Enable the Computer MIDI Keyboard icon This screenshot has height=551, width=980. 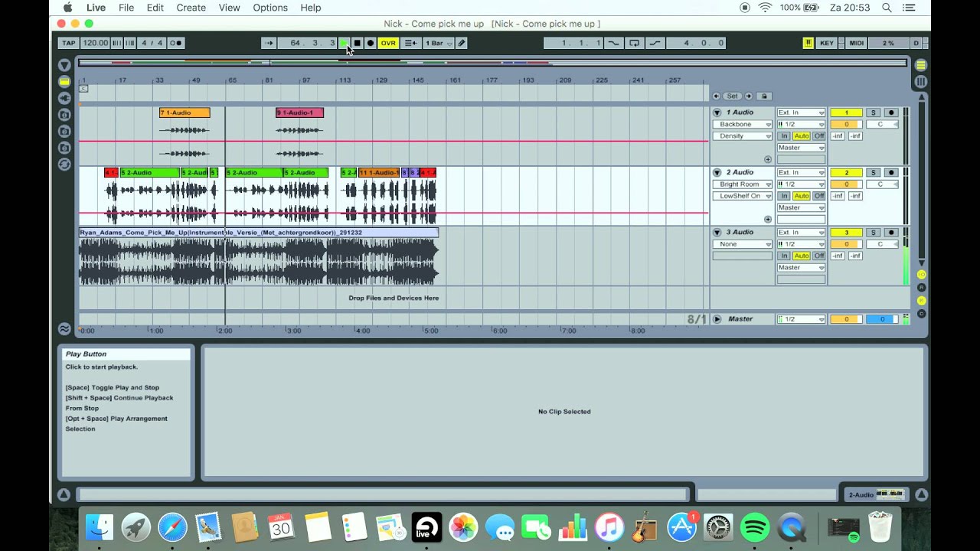[x=808, y=43]
